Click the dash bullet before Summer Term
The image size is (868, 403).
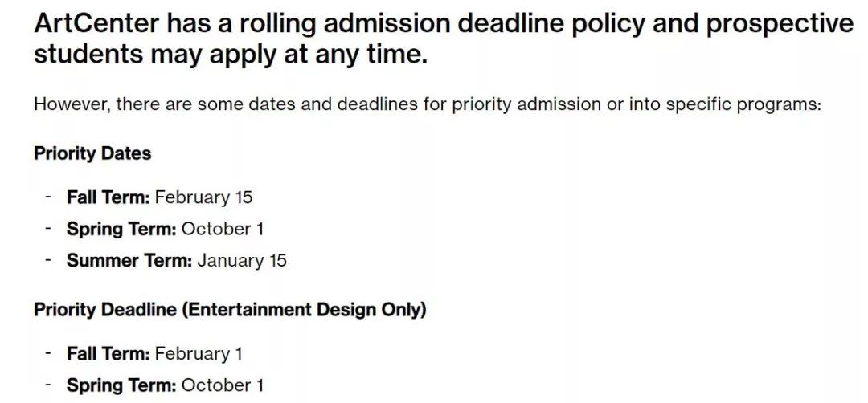[x=49, y=258]
